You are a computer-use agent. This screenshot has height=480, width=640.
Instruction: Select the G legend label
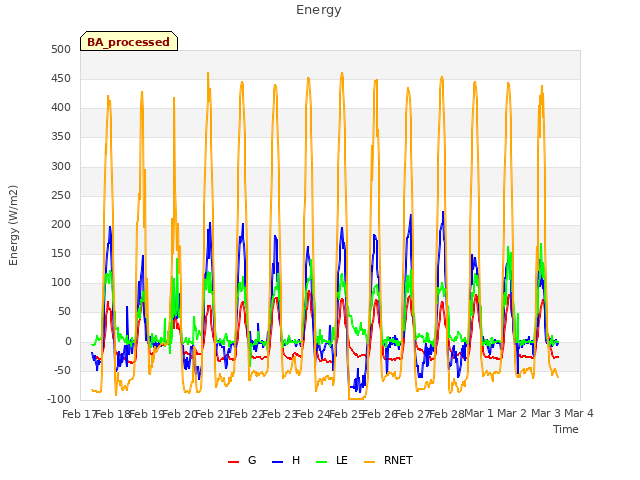(252, 460)
